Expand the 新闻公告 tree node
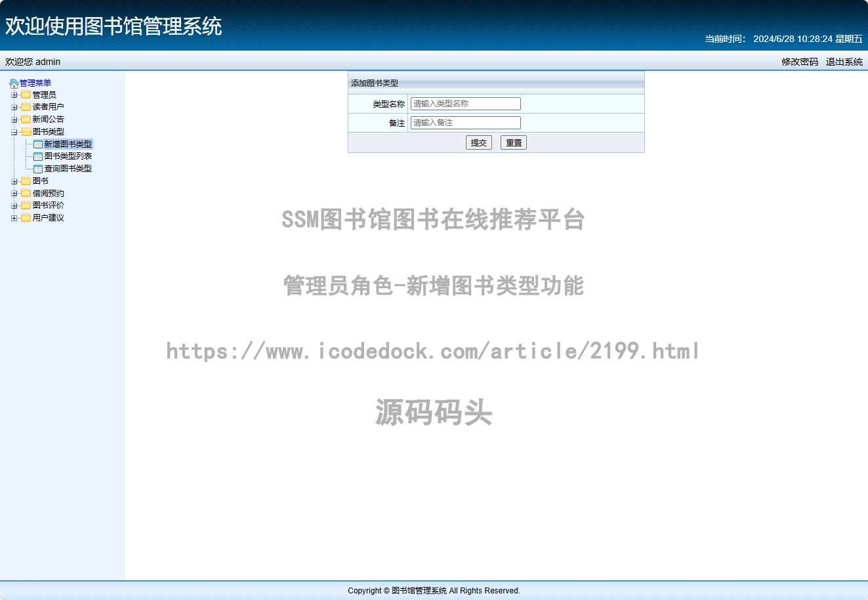Image resolution: width=868 pixels, height=600 pixels. 14,119
